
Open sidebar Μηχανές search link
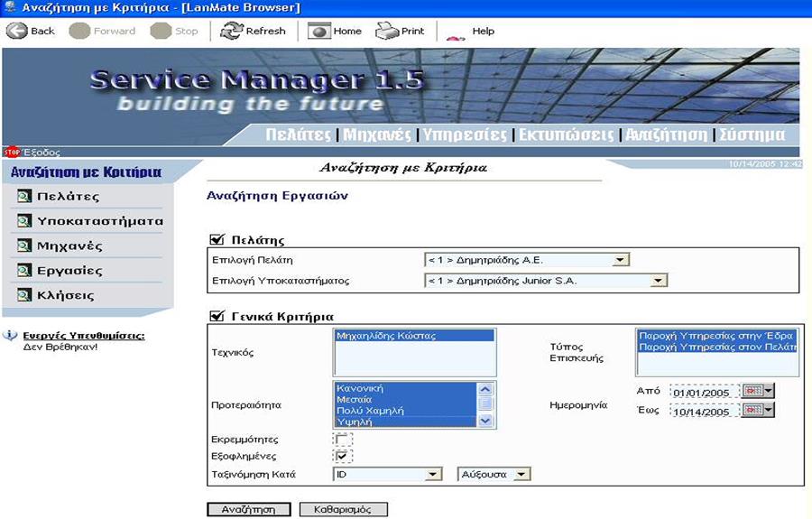[x=69, y=246]
